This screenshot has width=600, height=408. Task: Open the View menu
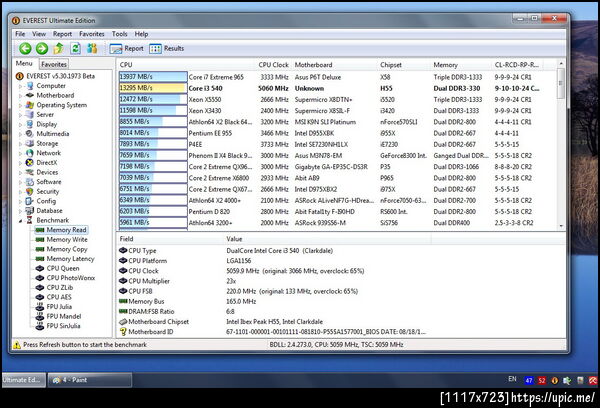point(39,34)
